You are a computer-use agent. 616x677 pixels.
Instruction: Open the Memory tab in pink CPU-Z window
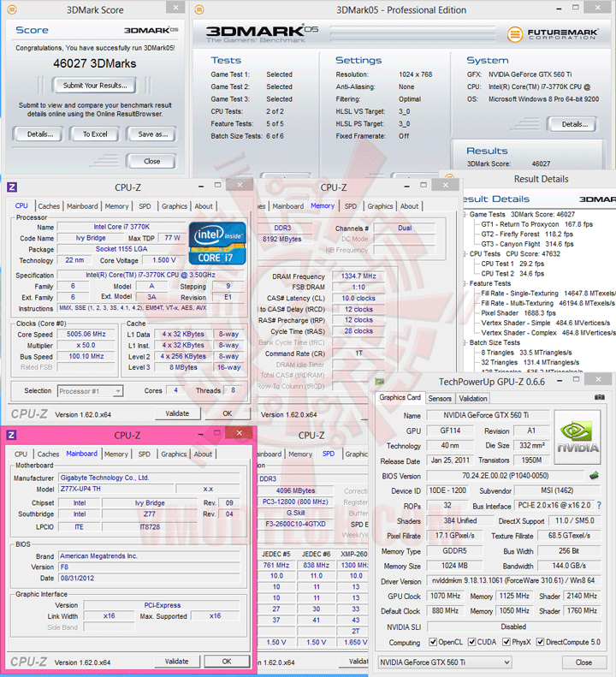115,454
